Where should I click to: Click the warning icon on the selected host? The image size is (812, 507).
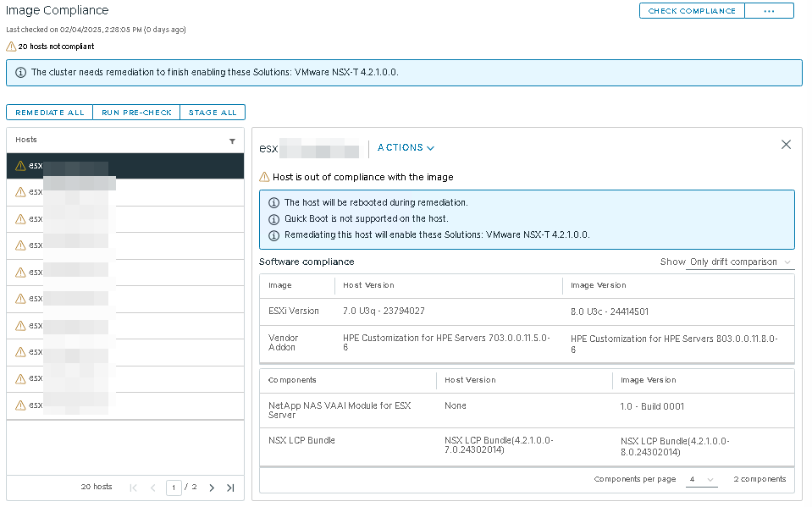[x=19, y=165]
